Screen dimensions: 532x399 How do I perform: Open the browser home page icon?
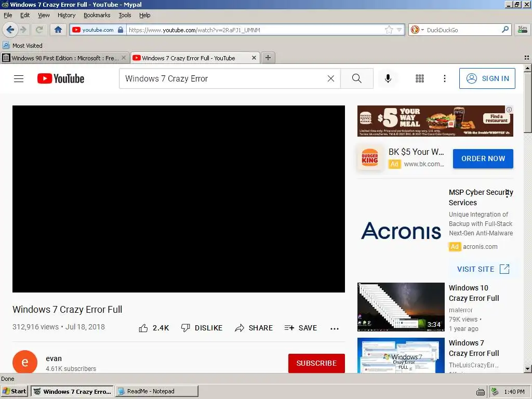point(58,30)
